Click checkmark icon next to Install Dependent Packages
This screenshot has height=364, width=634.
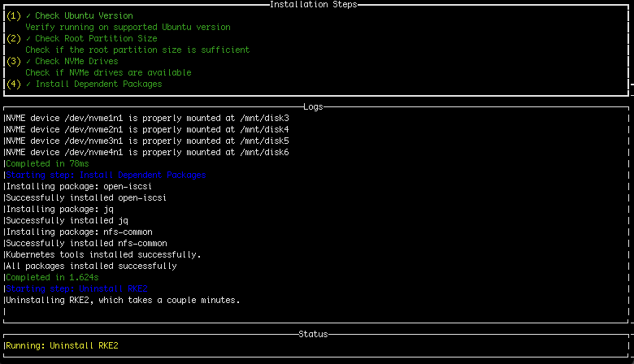coord(28,84)
